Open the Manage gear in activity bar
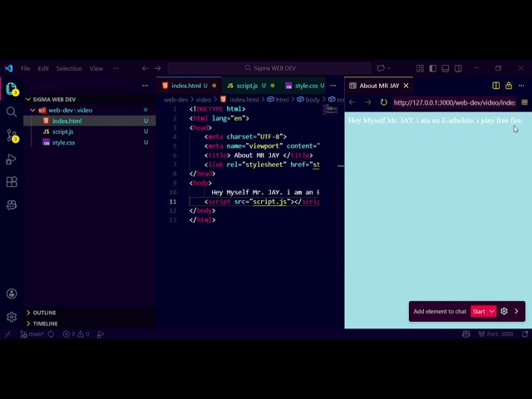 point(12,317)
